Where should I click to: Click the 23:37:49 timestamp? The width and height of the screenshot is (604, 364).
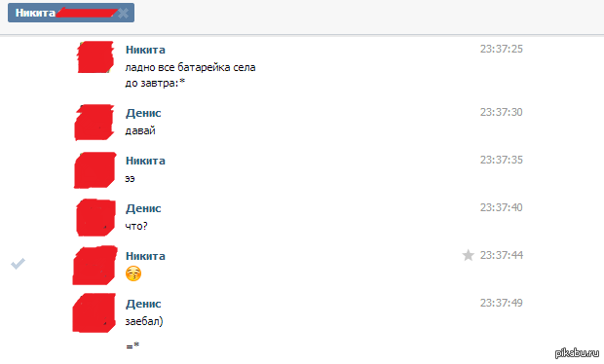pyautogui.click(x=501, y=303)
